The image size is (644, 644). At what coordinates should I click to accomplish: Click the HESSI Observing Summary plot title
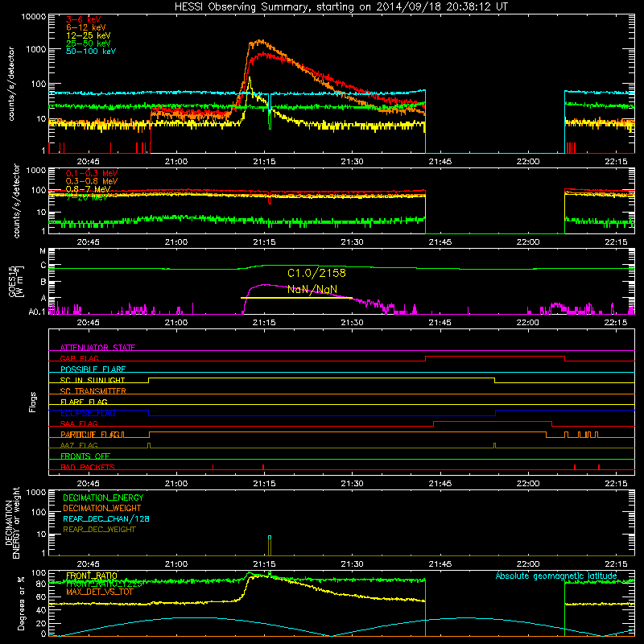tap(341, 7)
